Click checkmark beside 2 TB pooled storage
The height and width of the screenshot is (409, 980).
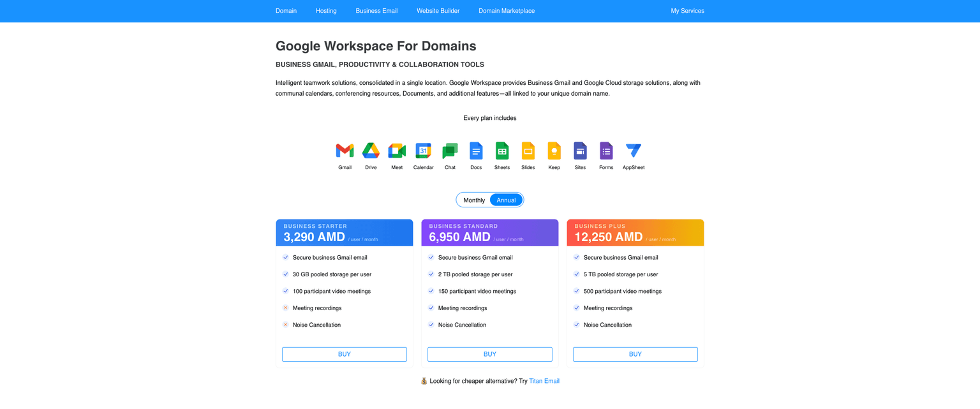point(431,274)
